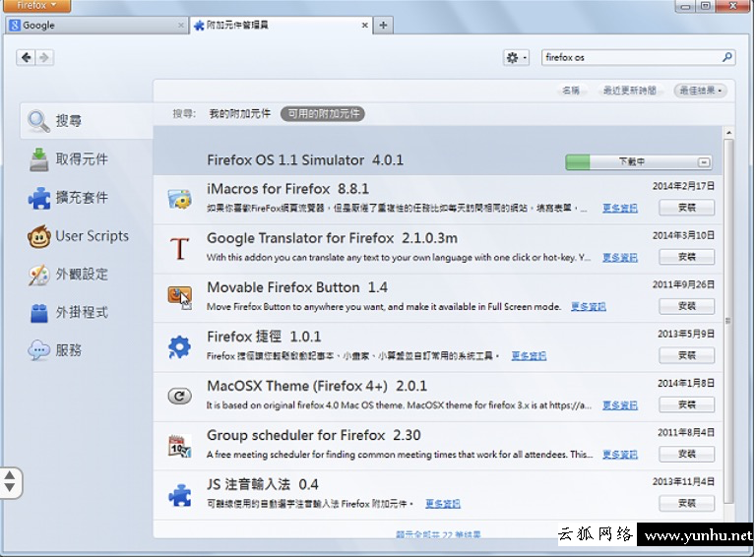Click the iMacros for Firefox icon
The image size is (756, 557).
click(180, 199)
